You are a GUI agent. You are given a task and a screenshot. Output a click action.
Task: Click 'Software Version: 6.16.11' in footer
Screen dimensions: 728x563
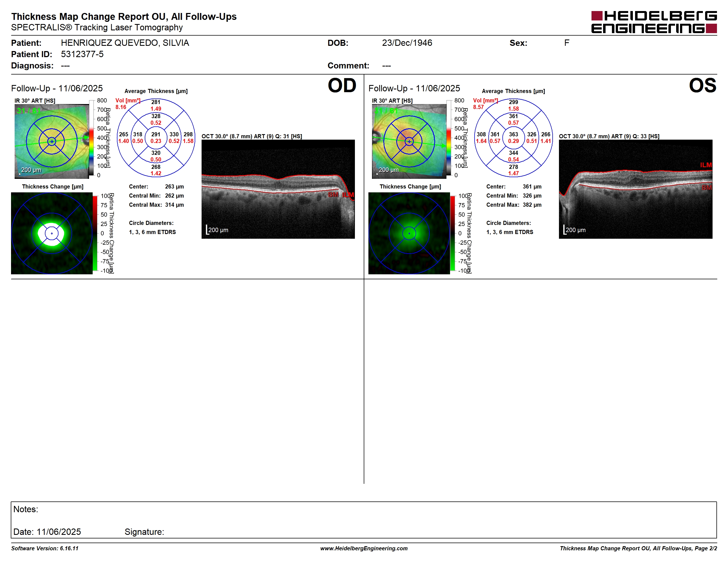[45, 548]
